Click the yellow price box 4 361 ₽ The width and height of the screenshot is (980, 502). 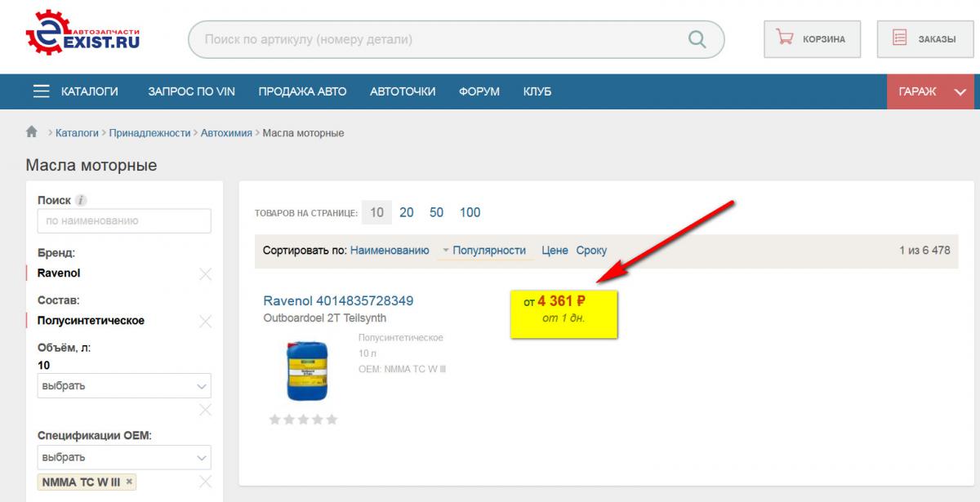564,312
